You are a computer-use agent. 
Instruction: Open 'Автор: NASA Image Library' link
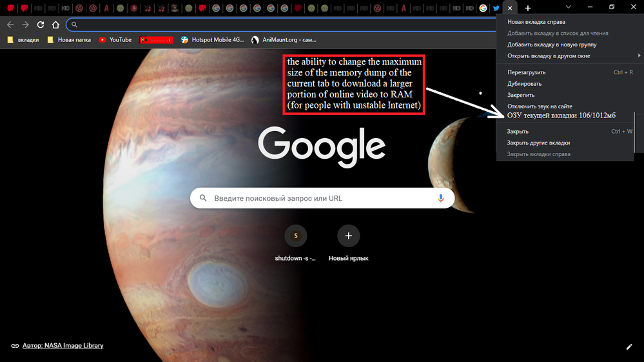[x=63, y=346]
